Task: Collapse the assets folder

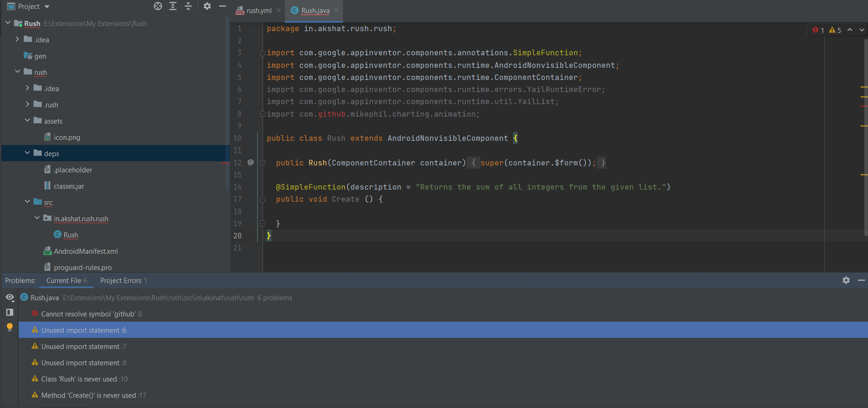Action: pyautogui.click(x=27, y=120)
